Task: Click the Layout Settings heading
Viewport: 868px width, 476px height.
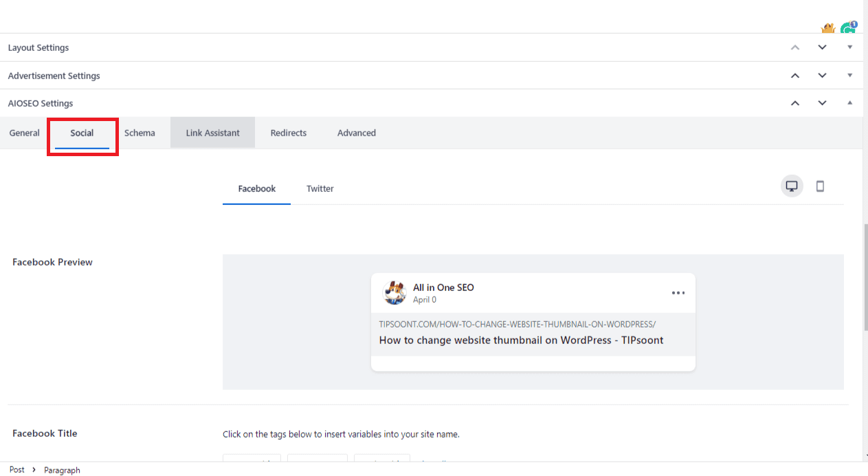Action: [x=38, y=47]
